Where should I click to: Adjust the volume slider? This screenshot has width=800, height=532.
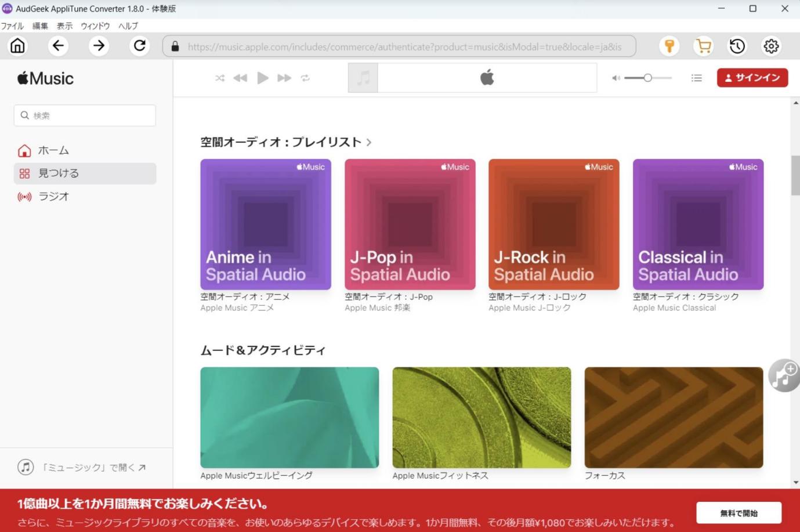point(648,78)
